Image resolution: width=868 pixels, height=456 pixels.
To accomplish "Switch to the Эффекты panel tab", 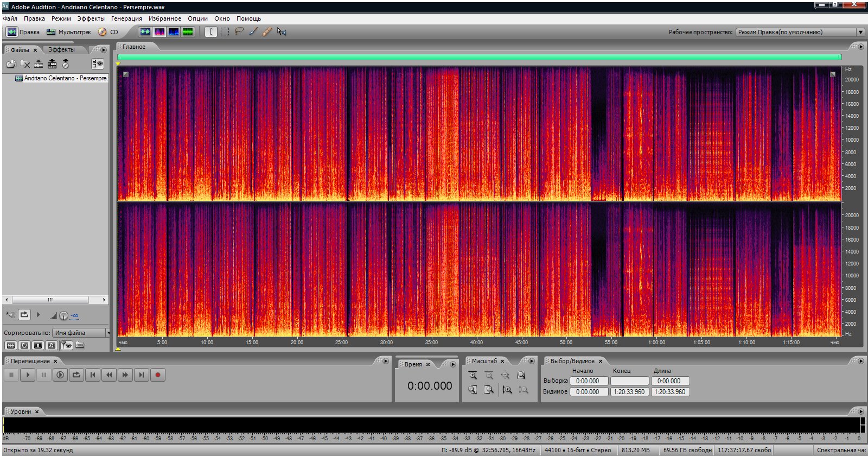I will point(61,49).
